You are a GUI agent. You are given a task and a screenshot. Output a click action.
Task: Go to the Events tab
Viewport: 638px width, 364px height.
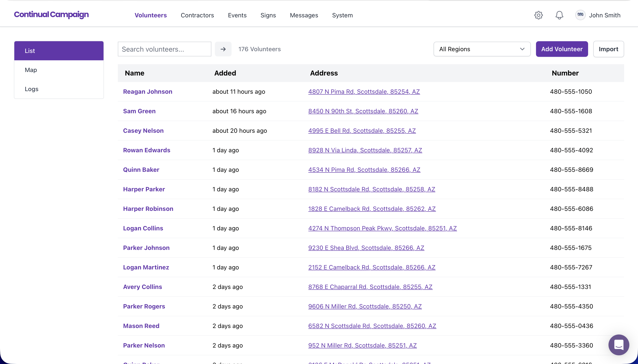[x=237, y=15]
